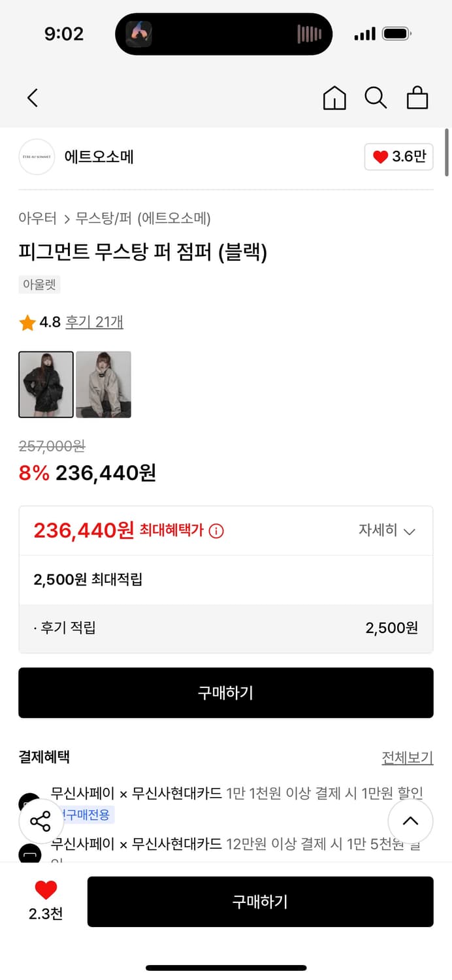The width and height of the screenshot is (452, 980).
Task: Select the black jacket color thumbnail
Action: click(x=46, y=384)
